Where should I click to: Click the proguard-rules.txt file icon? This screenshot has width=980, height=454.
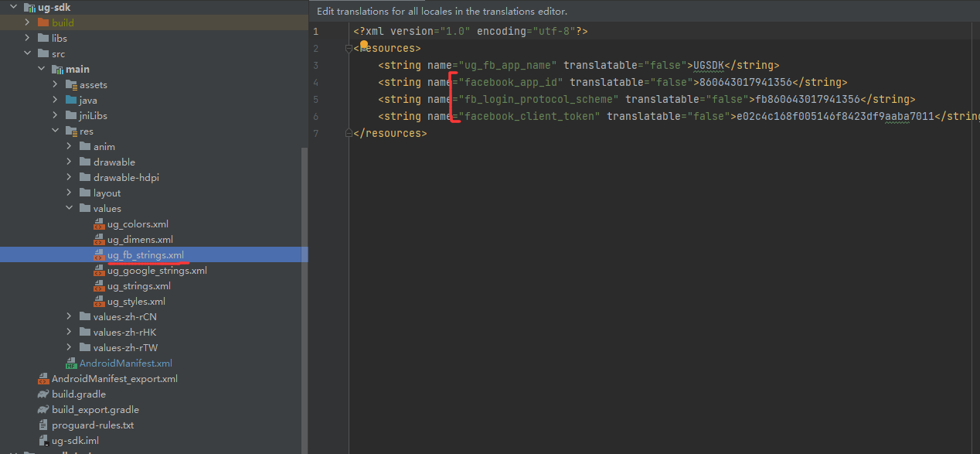point(43,425)
